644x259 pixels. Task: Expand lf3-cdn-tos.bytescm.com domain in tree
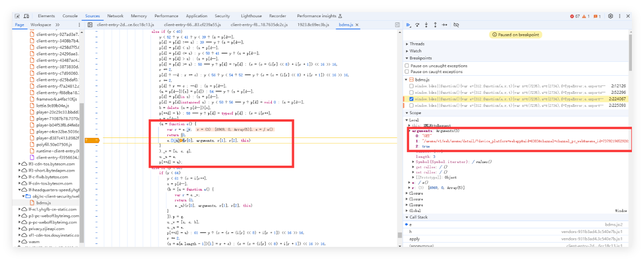click(x=20, y=164)
